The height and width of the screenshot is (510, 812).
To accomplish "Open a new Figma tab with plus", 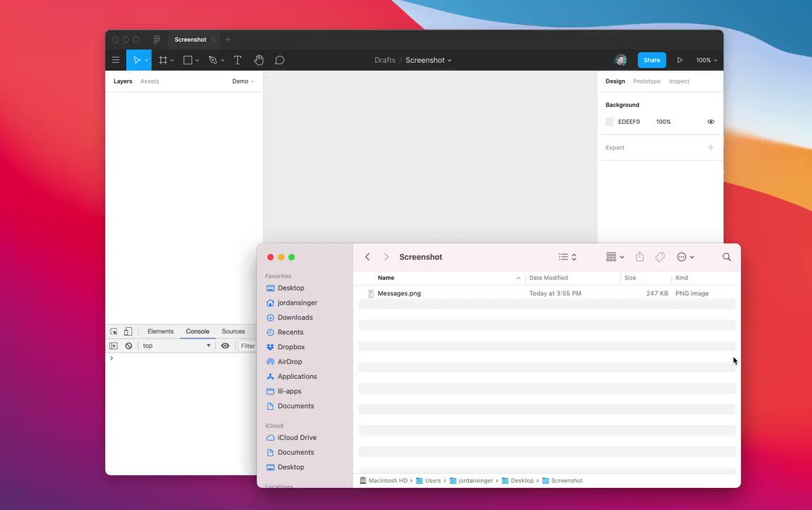I will point(227,40).
